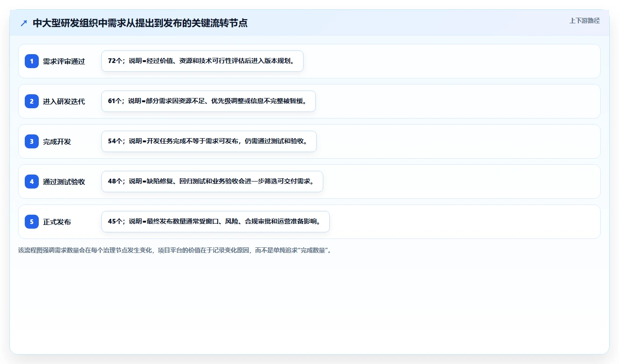This screenshot has width=619, height=364.
Task: Click the step 2 number badge
Action: [32, 101]
